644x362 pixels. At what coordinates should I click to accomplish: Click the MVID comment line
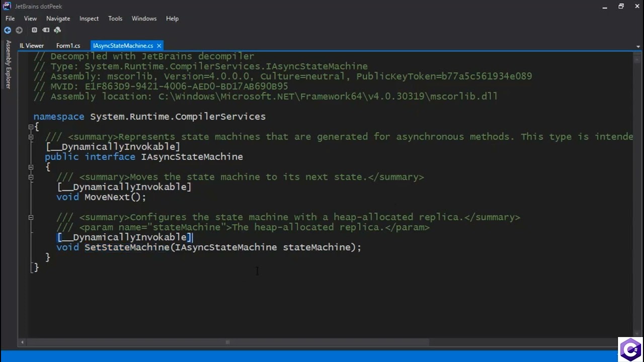[x=161, y=86]
